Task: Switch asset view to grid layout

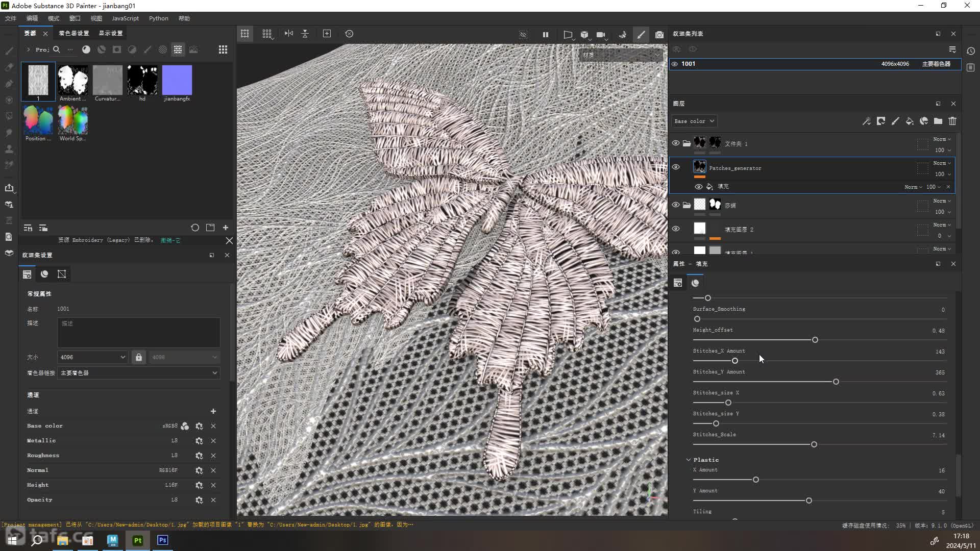Action: (x=223, y=49)
